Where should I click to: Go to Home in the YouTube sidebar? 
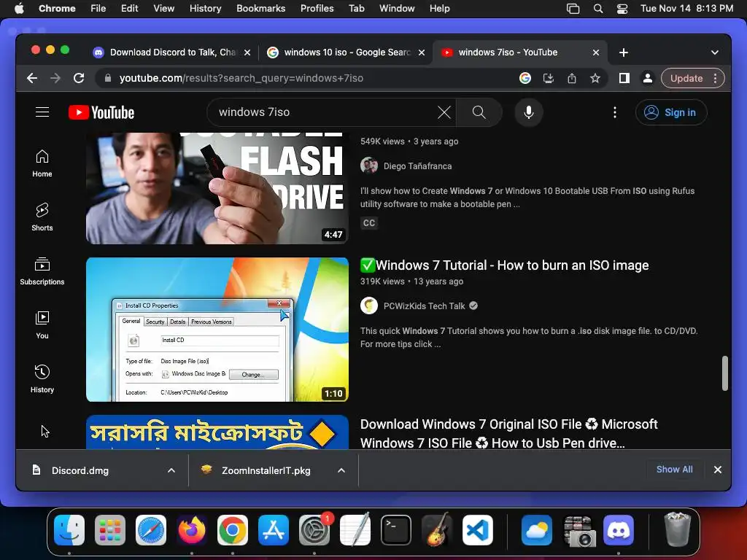42,163
